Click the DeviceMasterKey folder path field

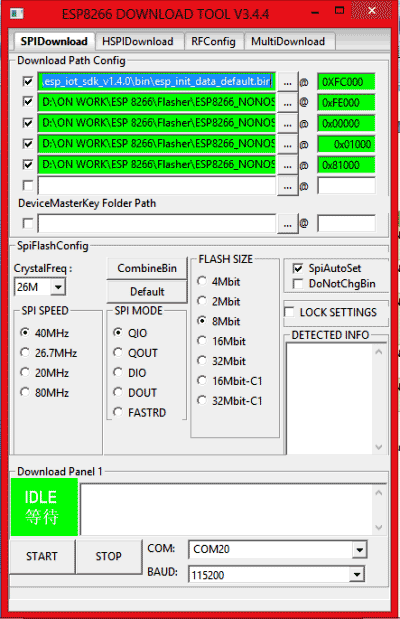157,224
